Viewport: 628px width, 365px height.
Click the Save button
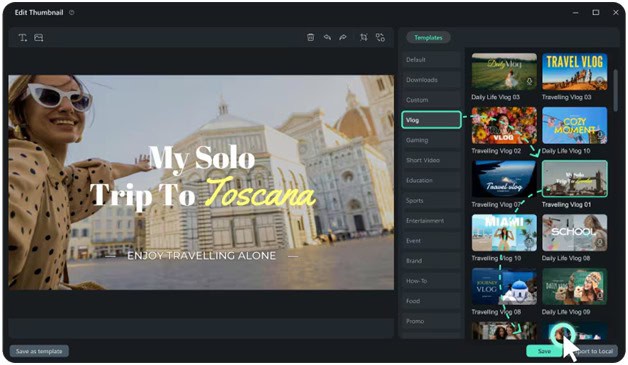pyautogui.click(x=544, y=351)
